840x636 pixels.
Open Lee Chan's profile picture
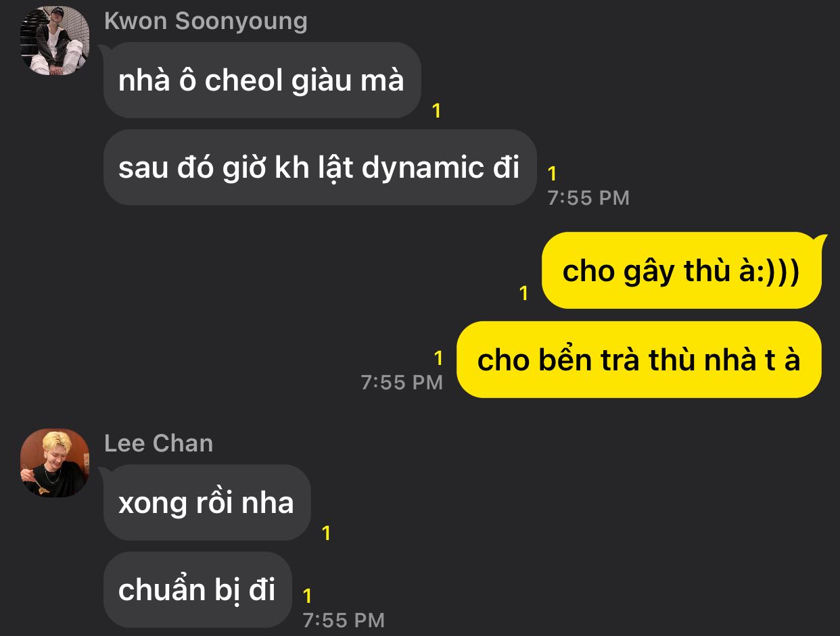[55, 462]
